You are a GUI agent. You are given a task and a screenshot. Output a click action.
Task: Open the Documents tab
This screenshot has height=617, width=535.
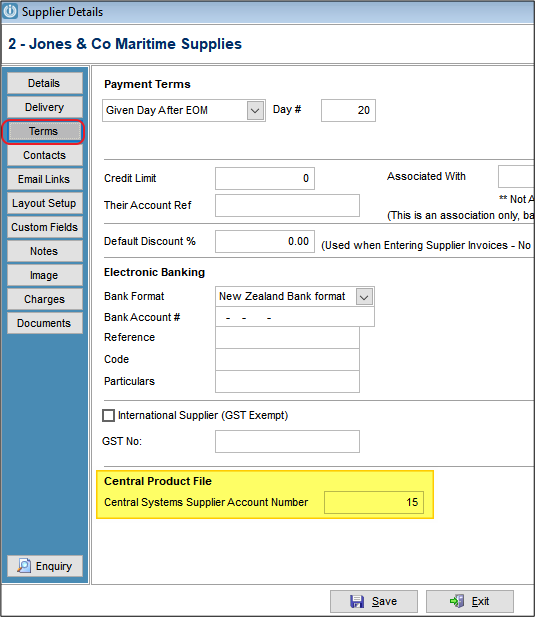point(45,323)
